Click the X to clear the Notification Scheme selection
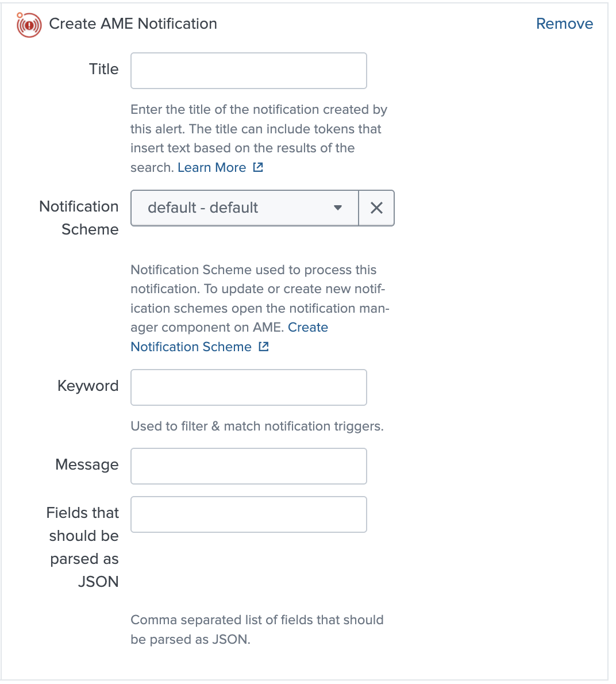This screenshot has height=684, width=616. click(x=377, y=208)
